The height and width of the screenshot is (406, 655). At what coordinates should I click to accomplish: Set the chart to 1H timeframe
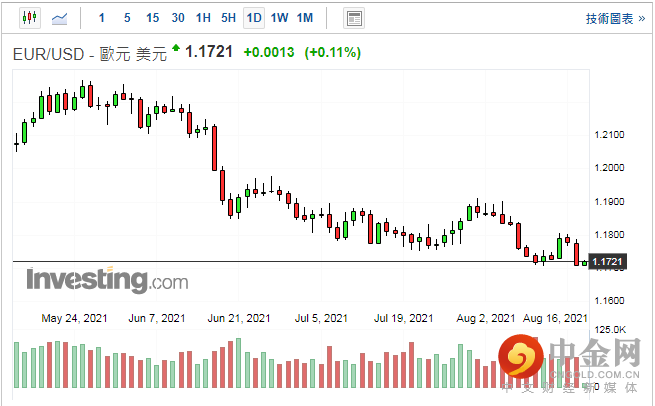pos(203,18)
